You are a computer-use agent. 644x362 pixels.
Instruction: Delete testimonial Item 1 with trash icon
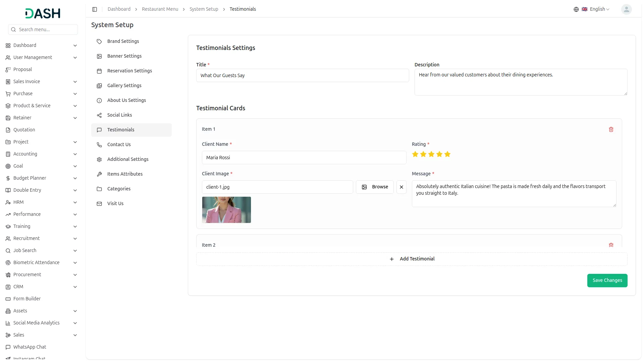611,129
